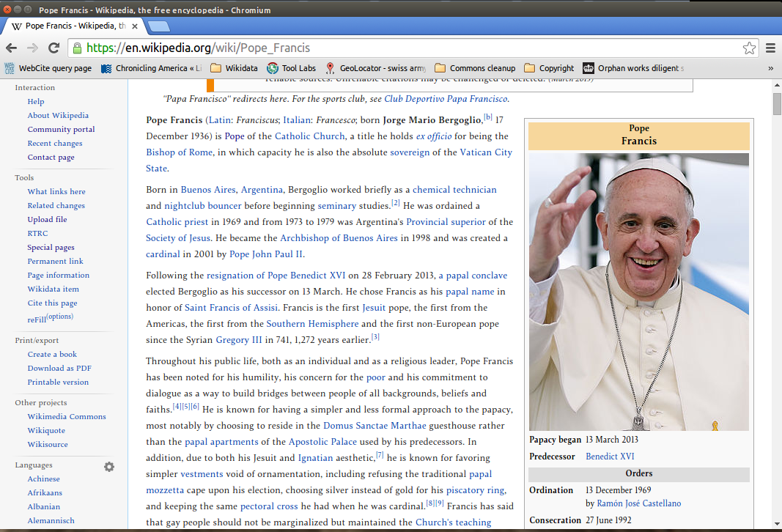
Task: Click Upload file in Tools
Action: (x=47, y=219)
